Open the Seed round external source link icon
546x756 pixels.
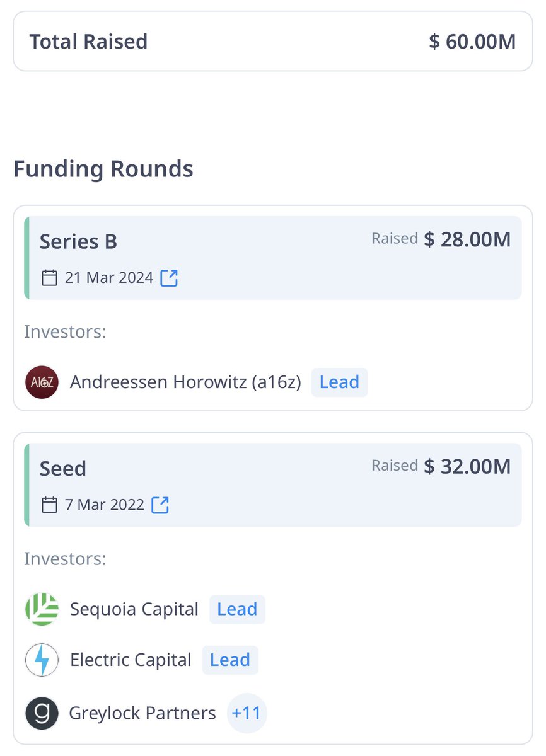[160, 505]
